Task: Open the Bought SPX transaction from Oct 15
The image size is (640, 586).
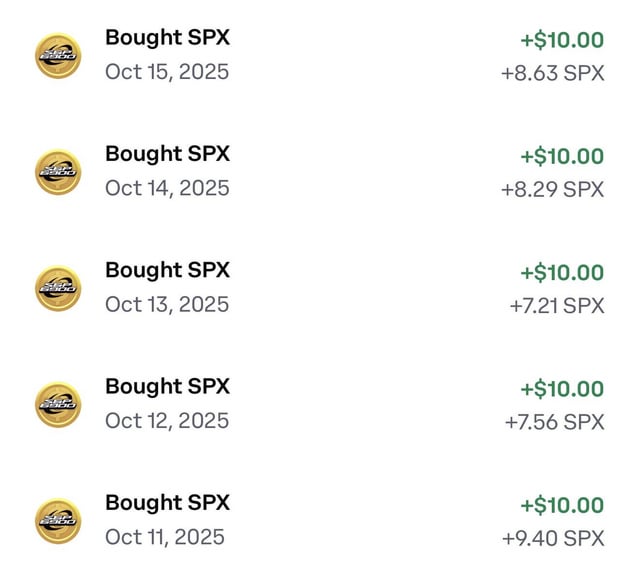Action: [167, 38]
